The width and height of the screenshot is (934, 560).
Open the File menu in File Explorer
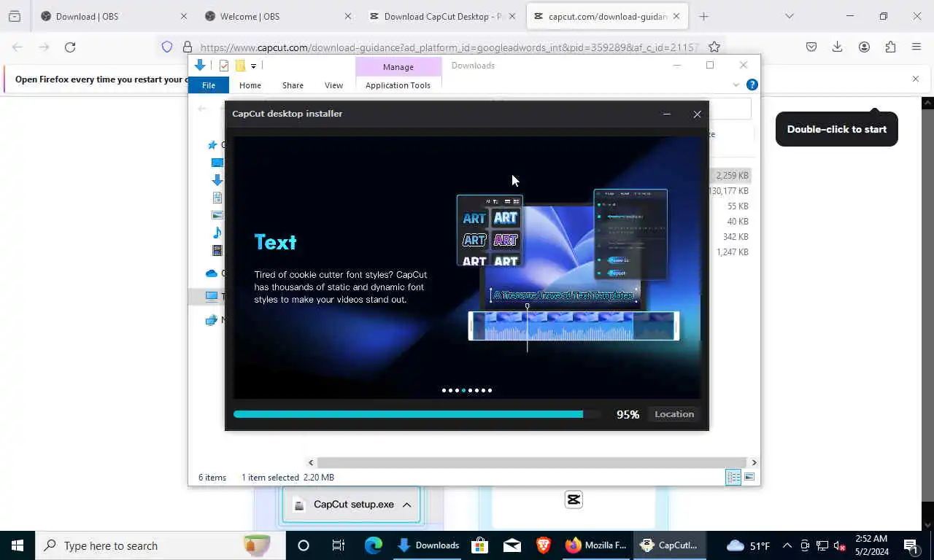point(209,85)
